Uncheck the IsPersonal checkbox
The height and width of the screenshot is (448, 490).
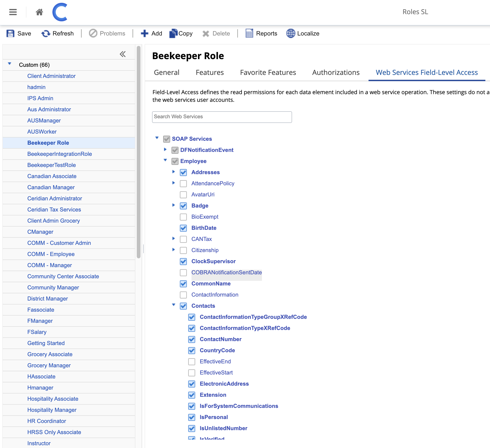point(192,417)
